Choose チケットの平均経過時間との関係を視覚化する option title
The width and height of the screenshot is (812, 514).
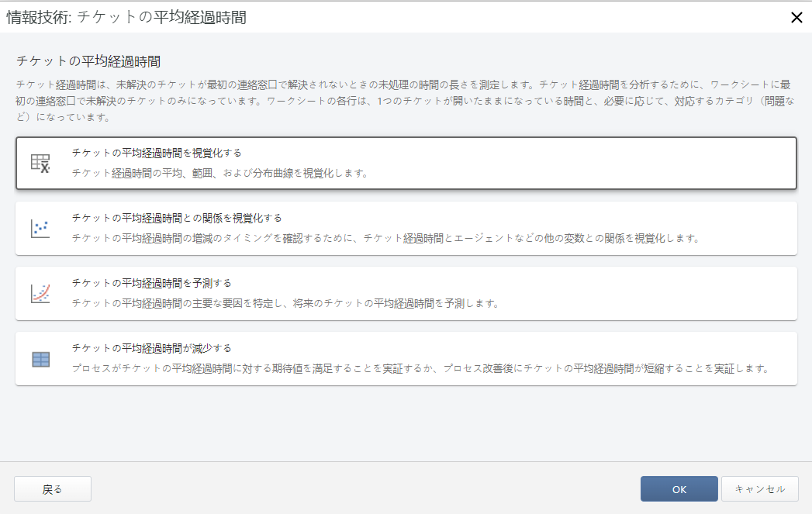click(x=176, y=218)
